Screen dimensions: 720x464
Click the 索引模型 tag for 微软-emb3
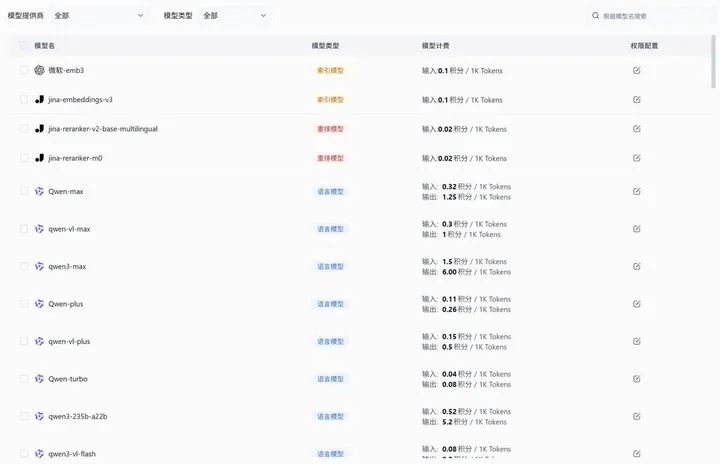330,70
